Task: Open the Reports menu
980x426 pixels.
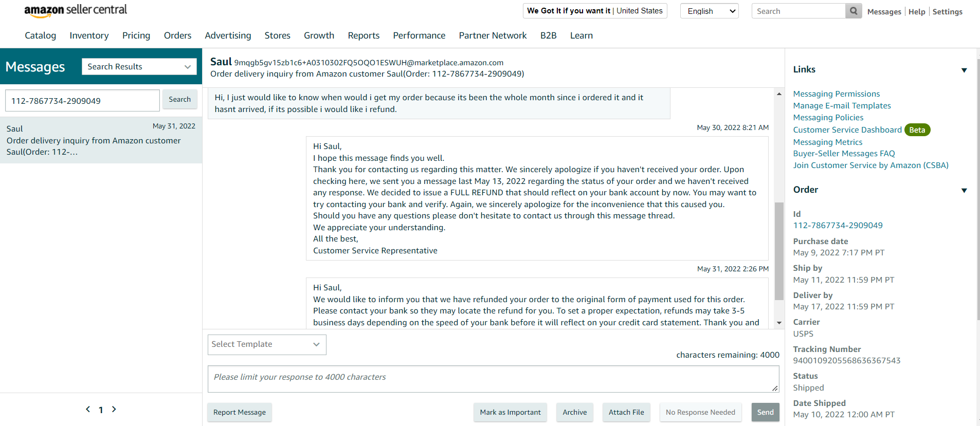Action: tap(364, 35)
